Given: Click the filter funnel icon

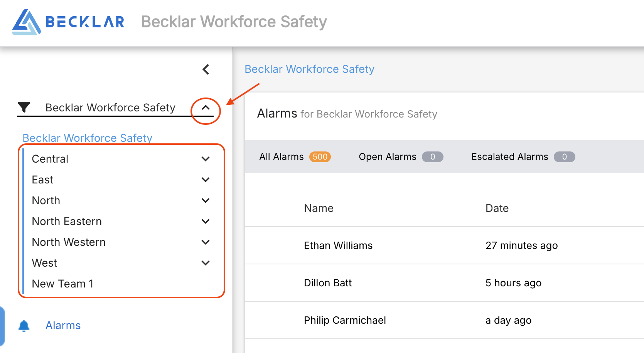Looking at the screenshot, I should (24, 107).
